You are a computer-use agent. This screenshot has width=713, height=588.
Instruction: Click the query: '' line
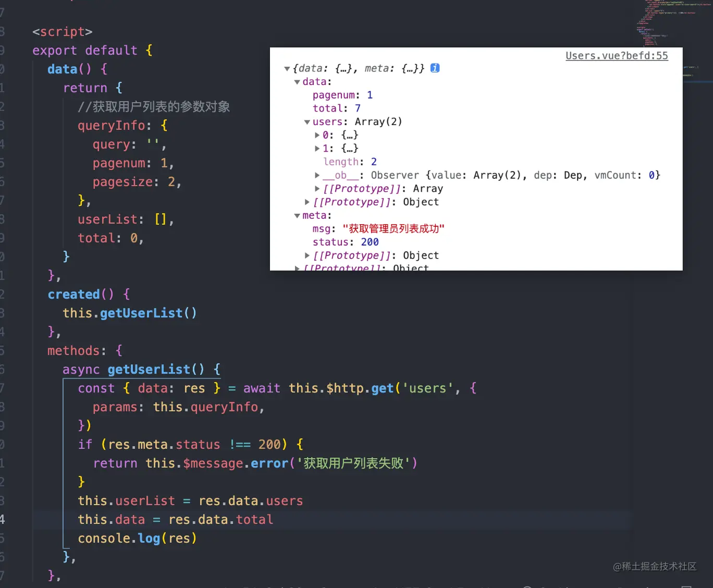point(129,144)
